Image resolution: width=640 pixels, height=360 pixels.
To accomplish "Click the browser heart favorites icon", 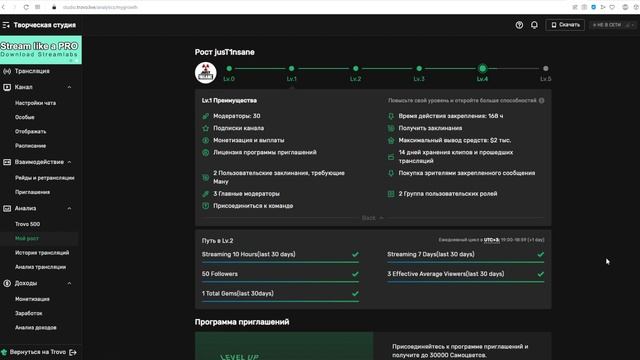I will (612, 7).
